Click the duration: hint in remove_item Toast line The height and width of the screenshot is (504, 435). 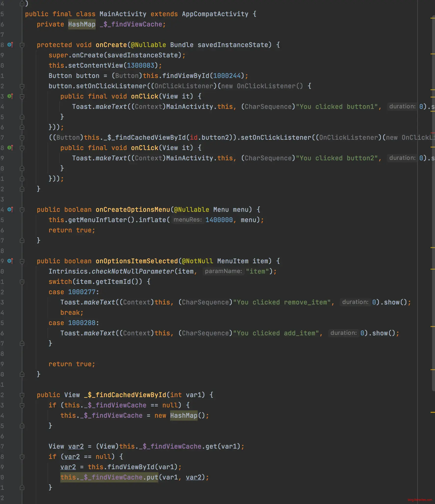tap(355, 302)
